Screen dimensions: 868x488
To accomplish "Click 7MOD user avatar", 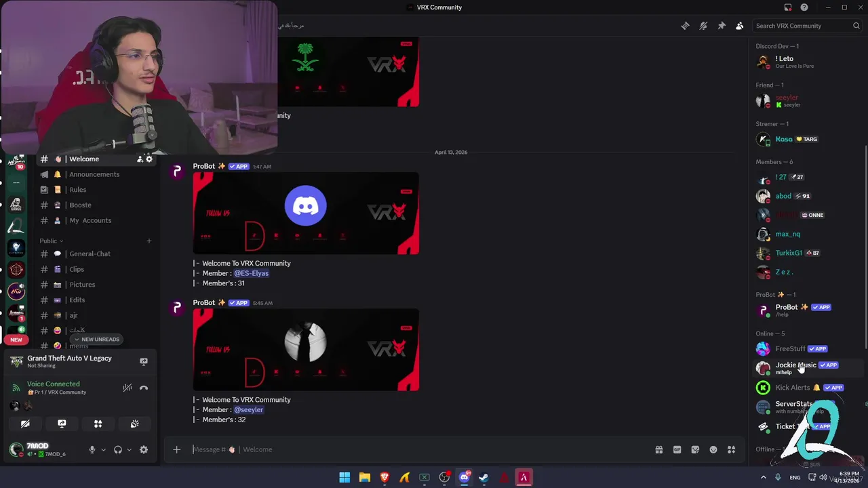I will pyautogui.click(x=16, y=449).
